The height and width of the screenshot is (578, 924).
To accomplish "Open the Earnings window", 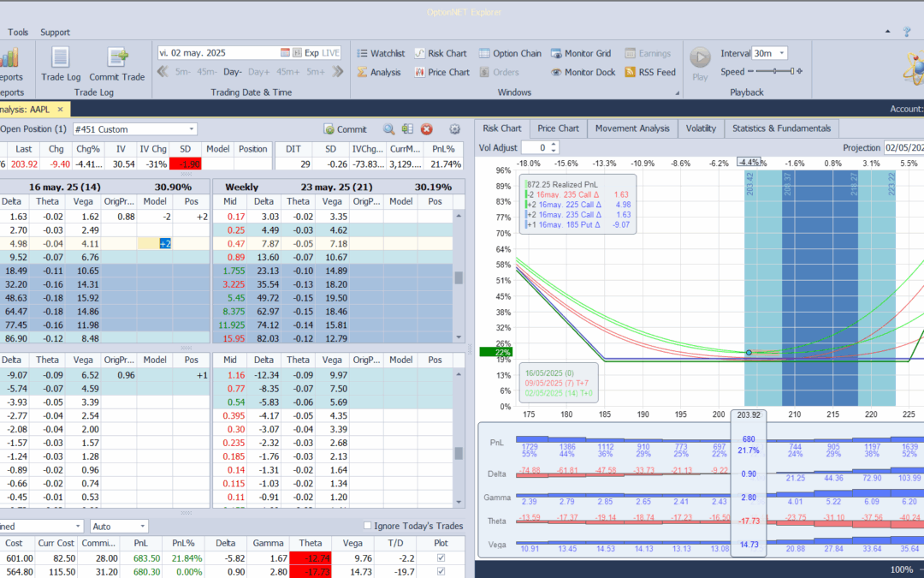I will (x=648, y=53).
